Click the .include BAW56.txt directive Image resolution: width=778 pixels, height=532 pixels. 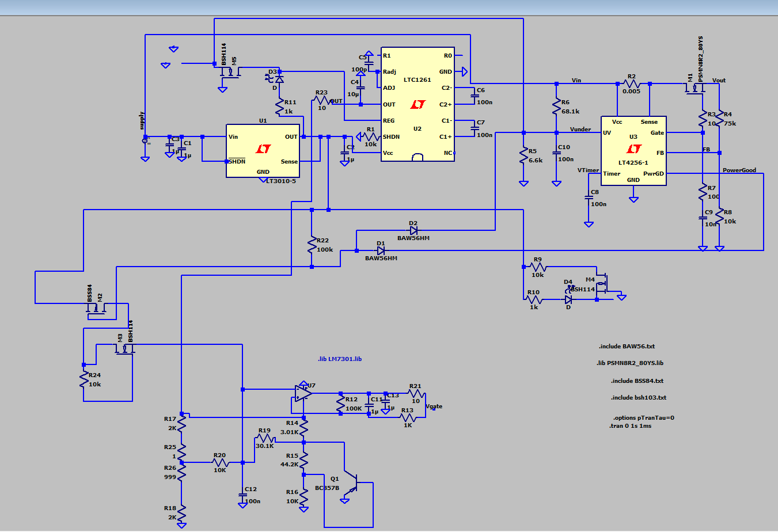[627, 347]
